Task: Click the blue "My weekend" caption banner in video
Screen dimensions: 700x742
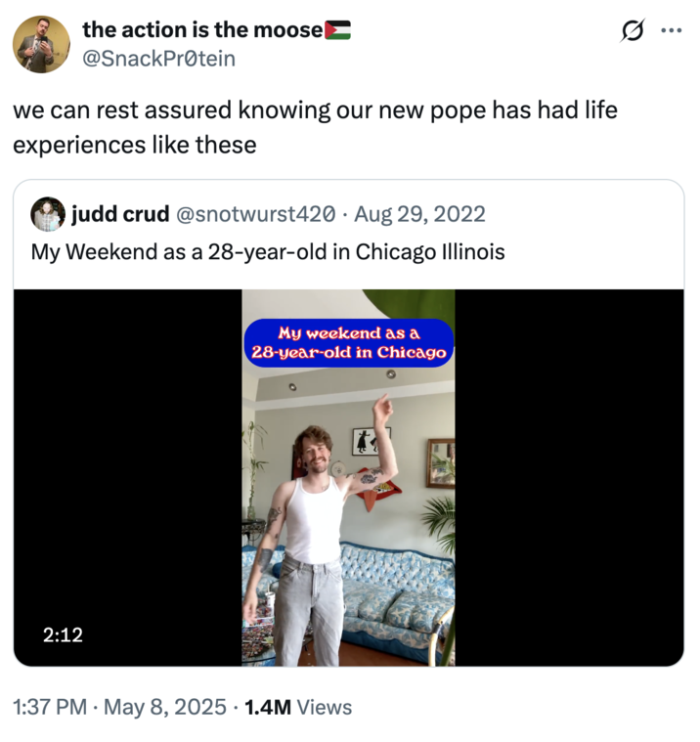Action: (348, 342)
